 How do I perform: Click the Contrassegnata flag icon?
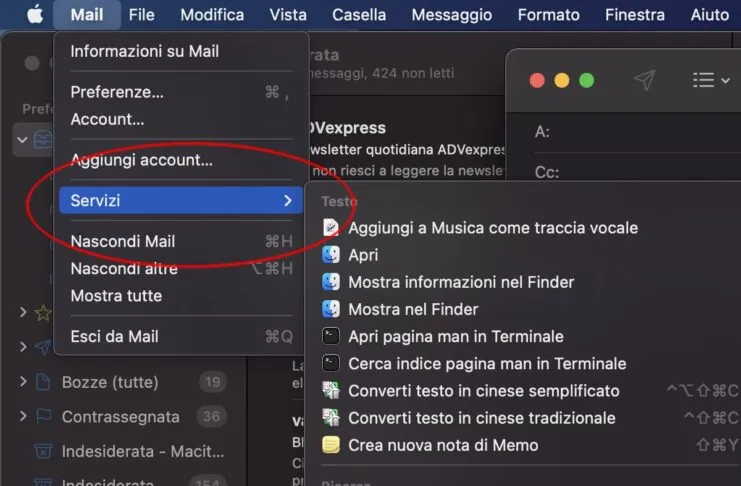click(x=43, y=417)
